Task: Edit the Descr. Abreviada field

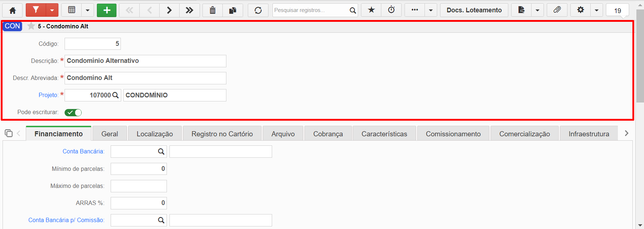Action: [145, 78]
